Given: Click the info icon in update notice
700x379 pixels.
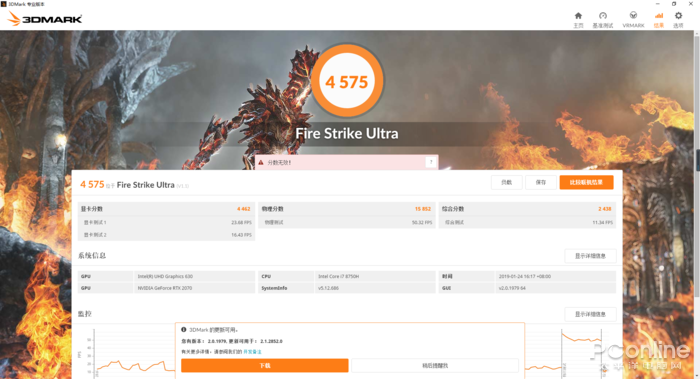Looking at the screenshot, I should (x=183, y=329).
